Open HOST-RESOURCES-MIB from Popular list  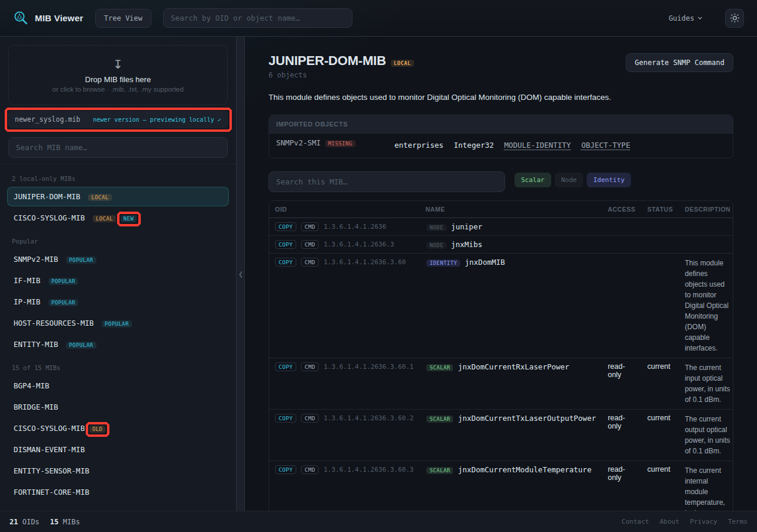[x=118, y=323]
